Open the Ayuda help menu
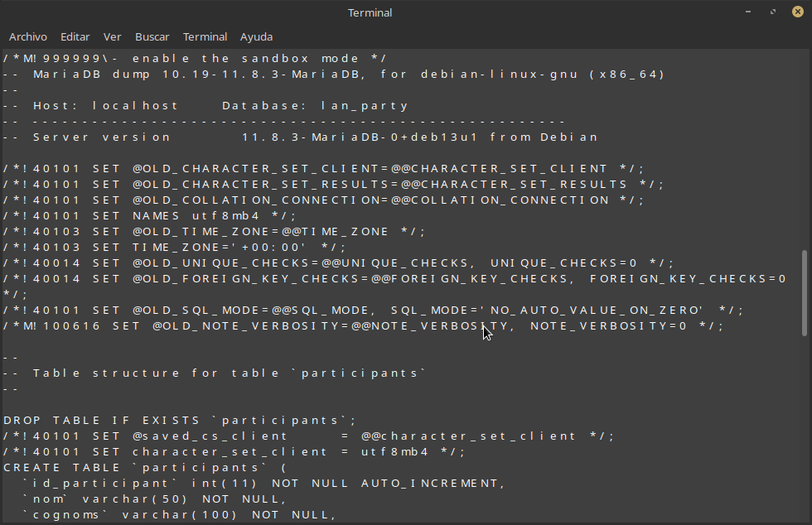The height and width of the screenshot is (525, 812). click(256, 36)
